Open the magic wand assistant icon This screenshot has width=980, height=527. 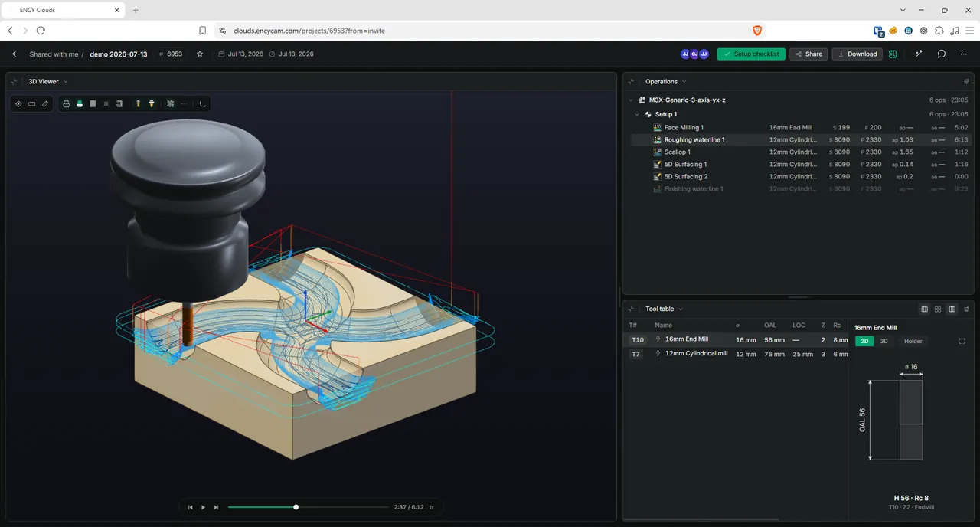pyautogui.click(x=919, y=54)
